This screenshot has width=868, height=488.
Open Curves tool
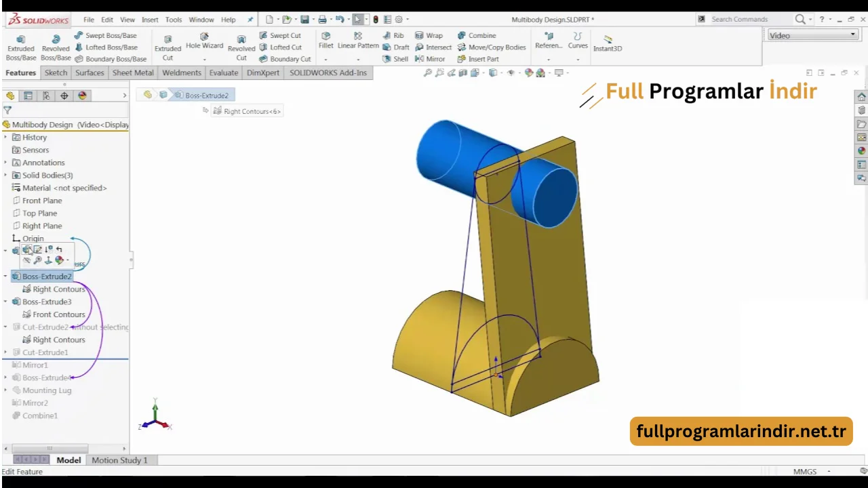pyautogui.click(x=578, y=41)
